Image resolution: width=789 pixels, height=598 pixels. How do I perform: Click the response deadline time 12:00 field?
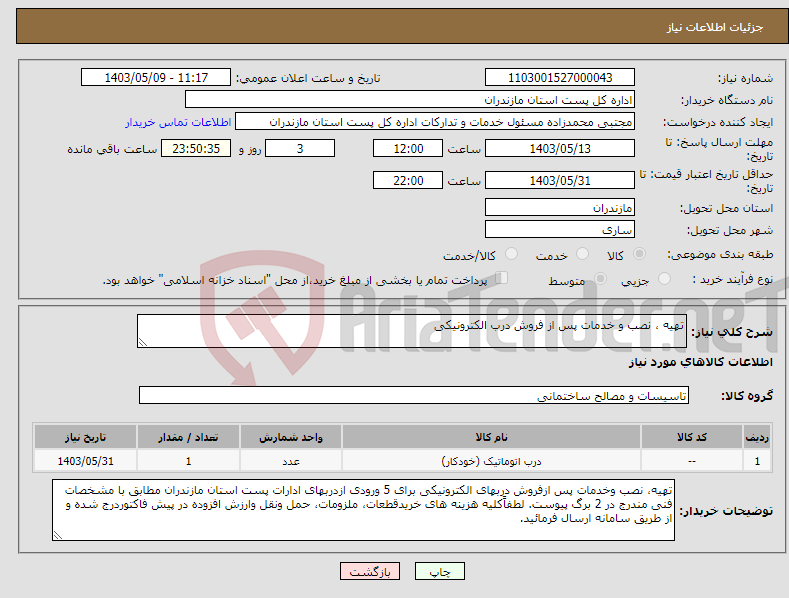click(408, 148)
